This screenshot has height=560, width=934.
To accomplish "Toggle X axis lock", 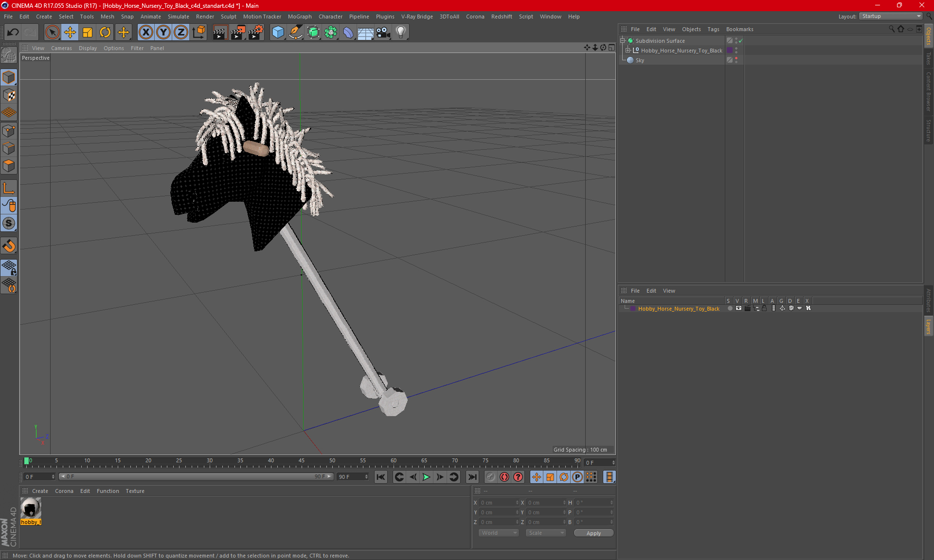I will coord(145,32).
